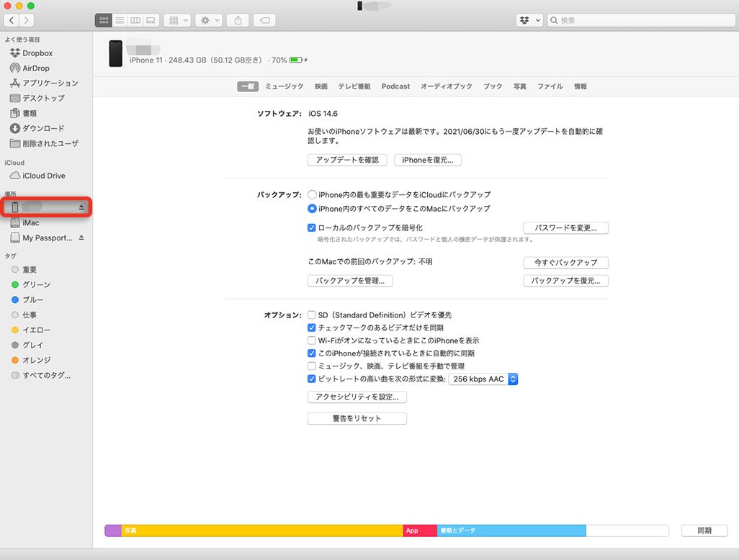Screen dimensions: 739x560
Task: Select My Passport drive in sidebar
Action: tap(42, 238)
